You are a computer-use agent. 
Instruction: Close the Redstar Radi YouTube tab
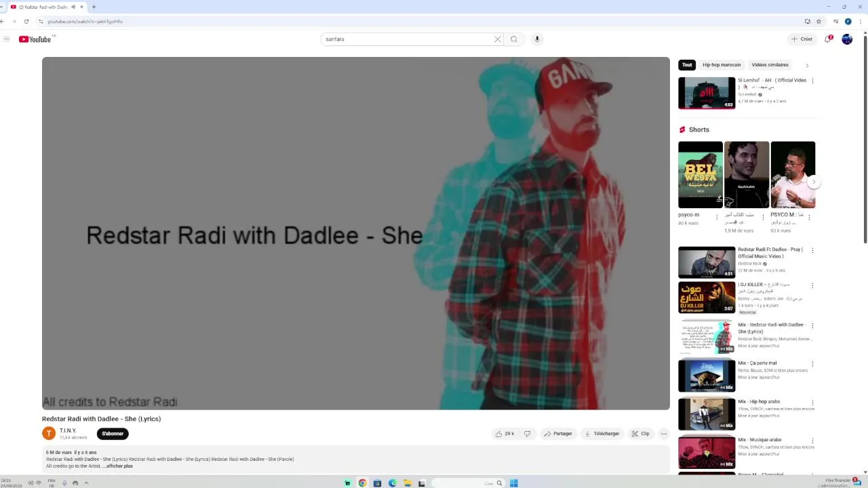(82, 7)
